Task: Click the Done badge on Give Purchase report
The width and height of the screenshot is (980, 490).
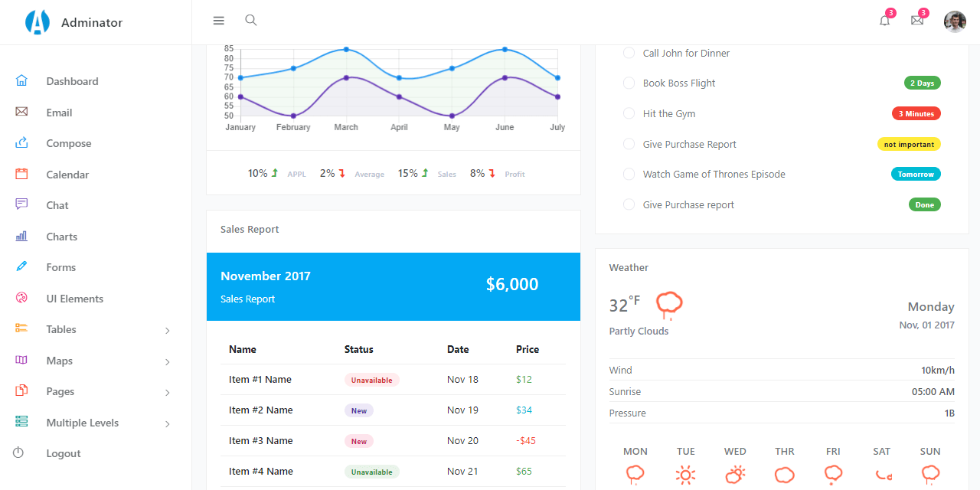Action: point(924,204)
